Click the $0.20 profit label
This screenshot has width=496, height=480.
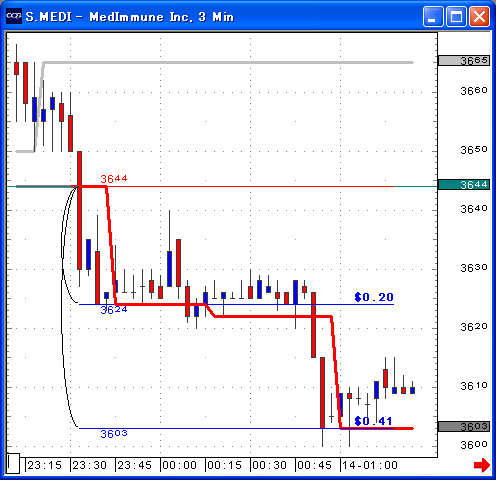pyautogui.click(x=374, y=297)
